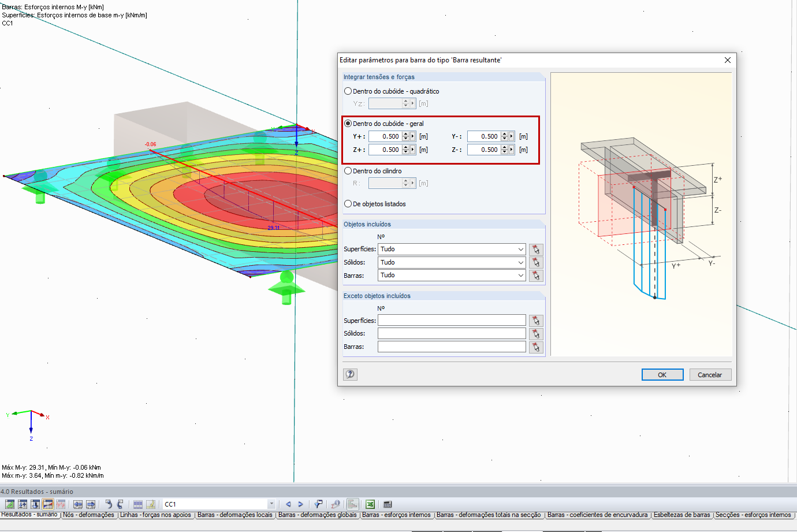The height and width of the screenshot is (532, 797).
Task: Click the clockwise curved arrow icon in results toolbar
Action: pos(108,504)
